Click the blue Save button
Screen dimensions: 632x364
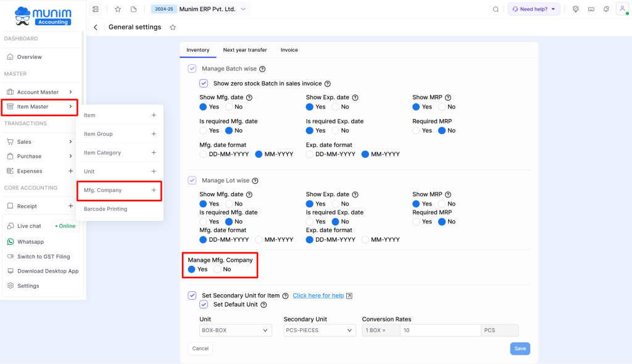[520, 349]
